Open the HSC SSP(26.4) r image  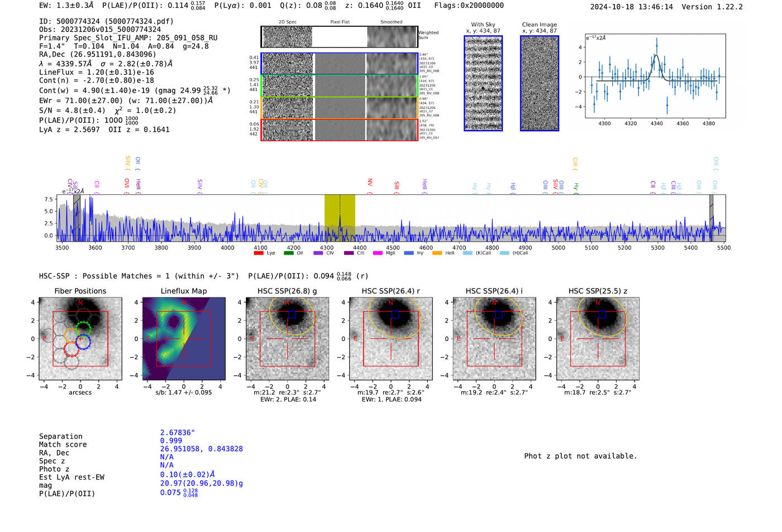tap(391, 339)
